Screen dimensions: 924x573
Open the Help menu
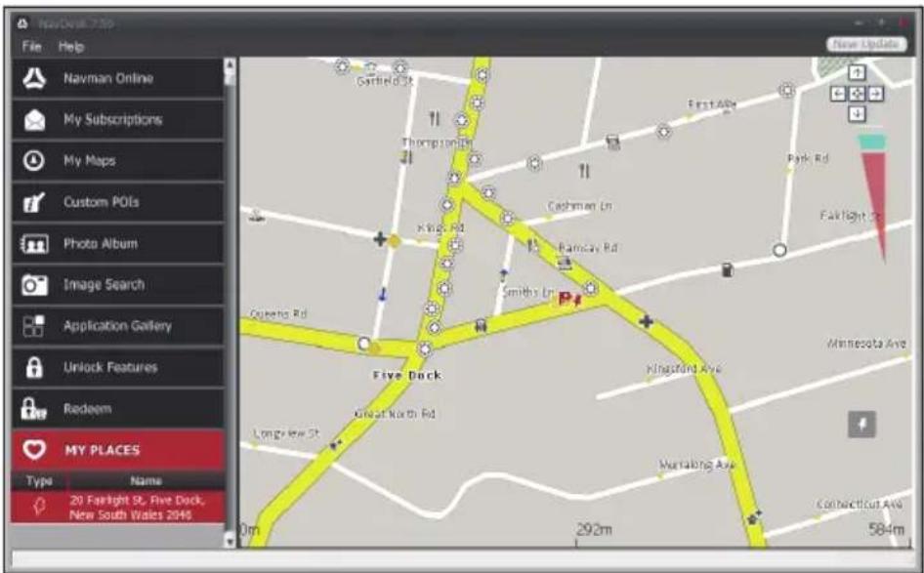(x=70, y=47)
